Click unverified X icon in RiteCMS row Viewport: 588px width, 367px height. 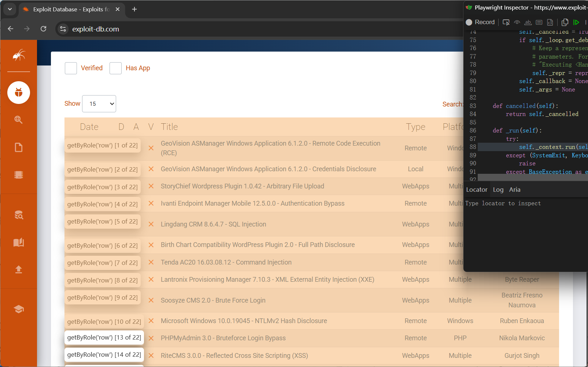click(x=151, y=356)
